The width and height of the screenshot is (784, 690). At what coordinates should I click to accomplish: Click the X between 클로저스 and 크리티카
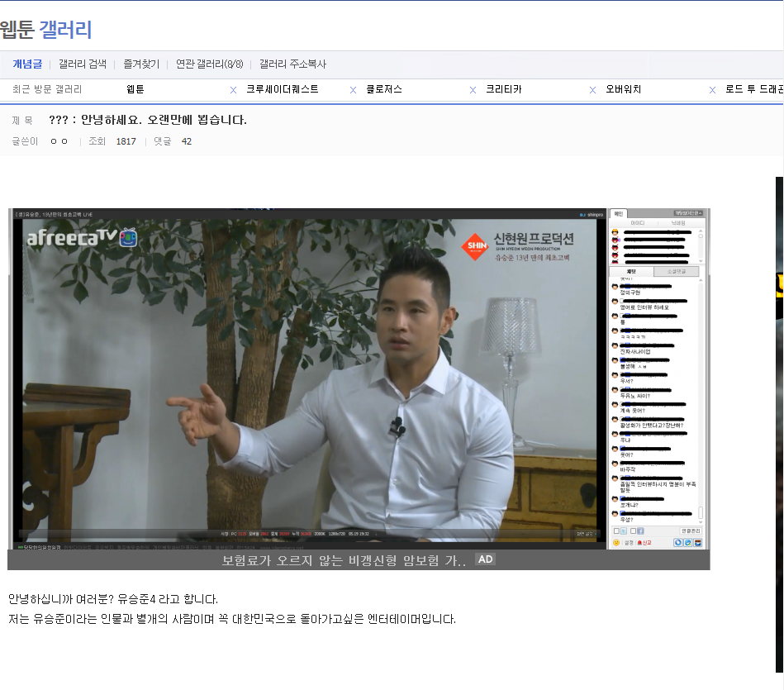point(473,90)
